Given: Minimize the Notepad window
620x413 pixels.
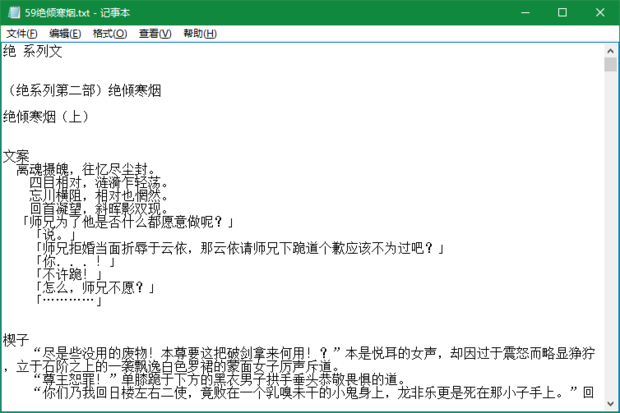Looking at the screenshot, I should 516,12.
